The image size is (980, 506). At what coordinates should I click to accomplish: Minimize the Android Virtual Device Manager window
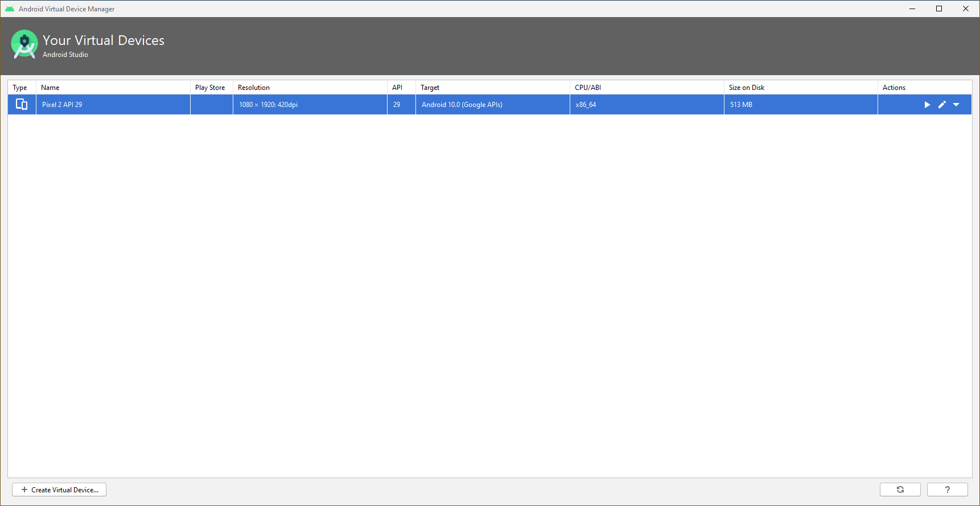tap(912, 9)
